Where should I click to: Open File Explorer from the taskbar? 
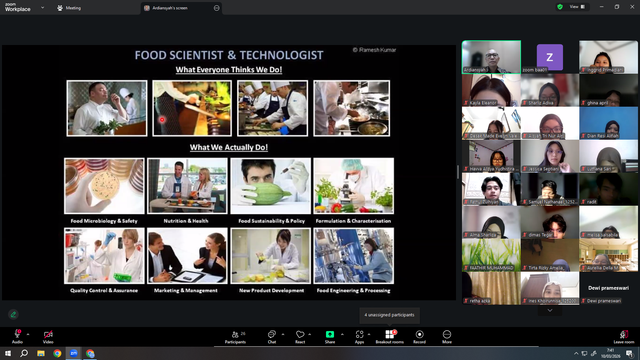point(41,353)
